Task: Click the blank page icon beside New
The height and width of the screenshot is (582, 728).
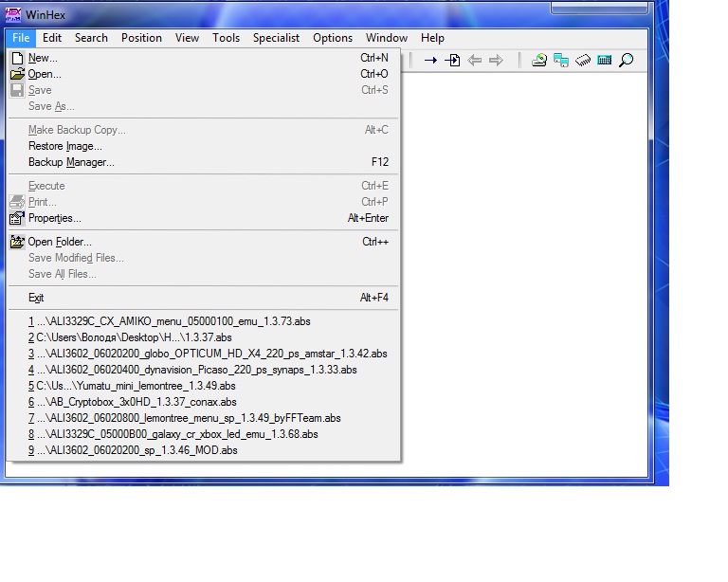Action: pos(18,58)
